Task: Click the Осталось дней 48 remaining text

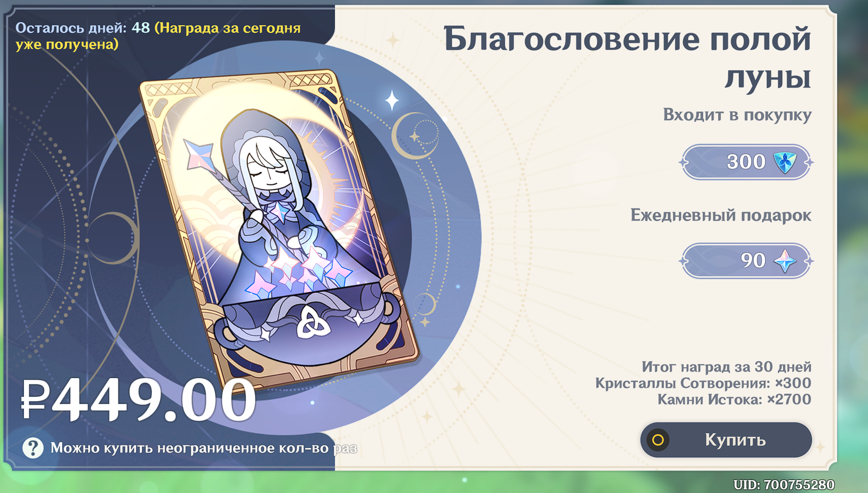Action: click(x=83, y=28)
